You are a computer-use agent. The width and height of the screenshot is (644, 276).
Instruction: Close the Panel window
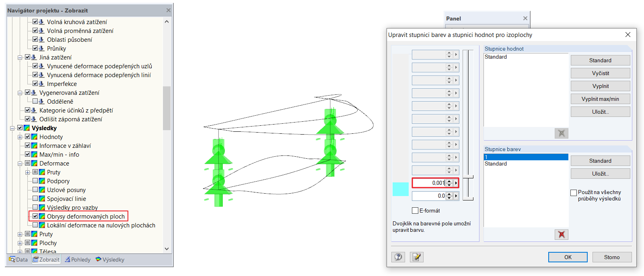pyautogui.click(x=525, y=18)
